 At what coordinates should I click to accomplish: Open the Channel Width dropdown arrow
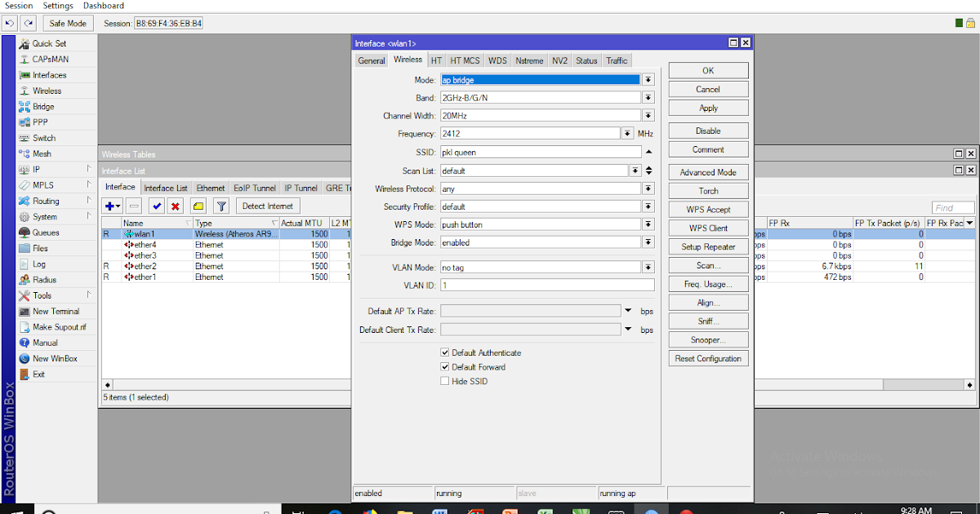pyautogui.click(x=648, y=116)
